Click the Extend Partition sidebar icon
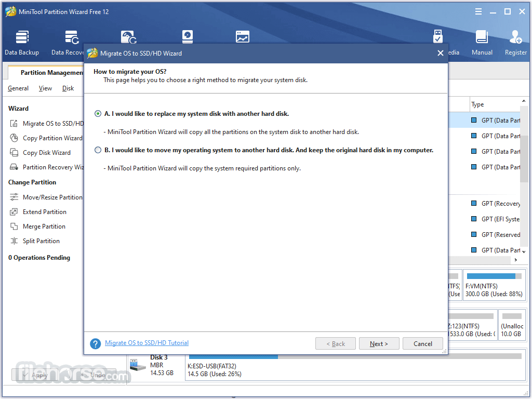532x399 pixels. click(14, 212)
